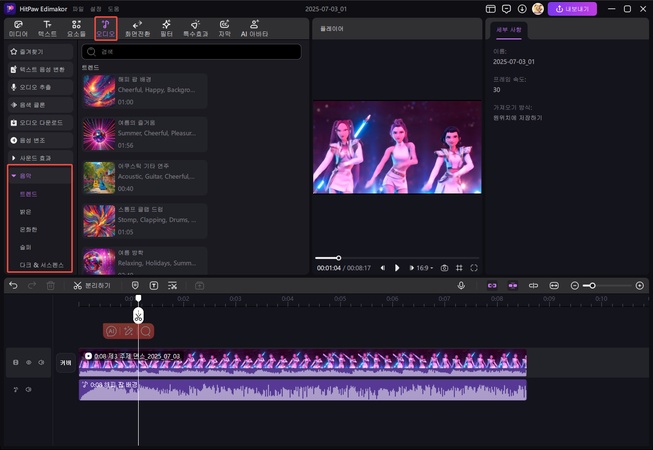Viewport: 653px width, 450px height.
Task: Select the Dark & Suspense subcategory
Action: pos(42,265)
